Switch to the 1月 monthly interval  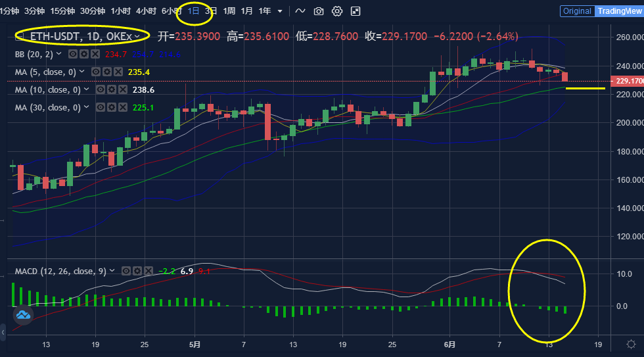coord(247,11)
